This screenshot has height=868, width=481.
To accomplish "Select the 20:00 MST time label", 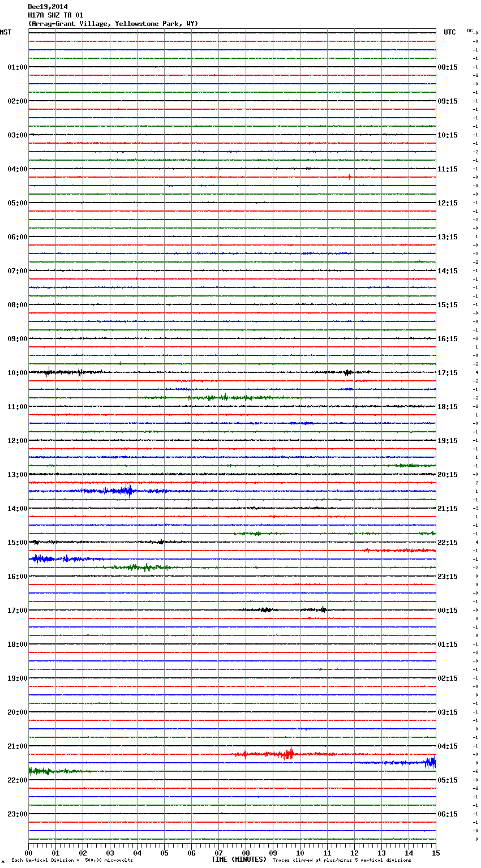I will (x=18, y=712).
